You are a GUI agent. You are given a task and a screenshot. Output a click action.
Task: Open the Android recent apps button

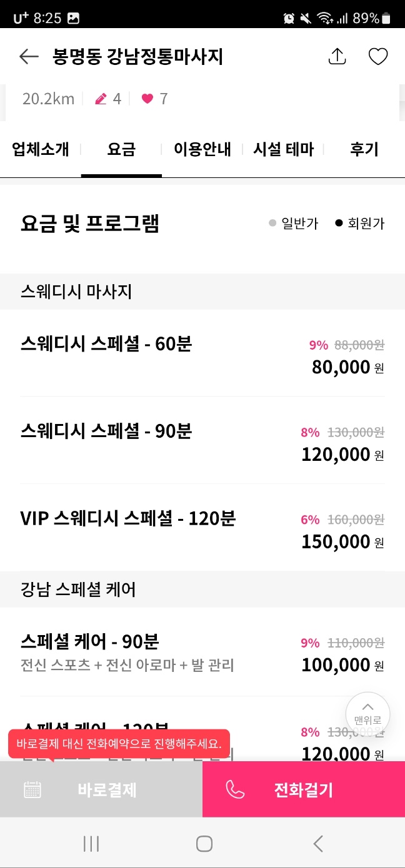(91, 844)
